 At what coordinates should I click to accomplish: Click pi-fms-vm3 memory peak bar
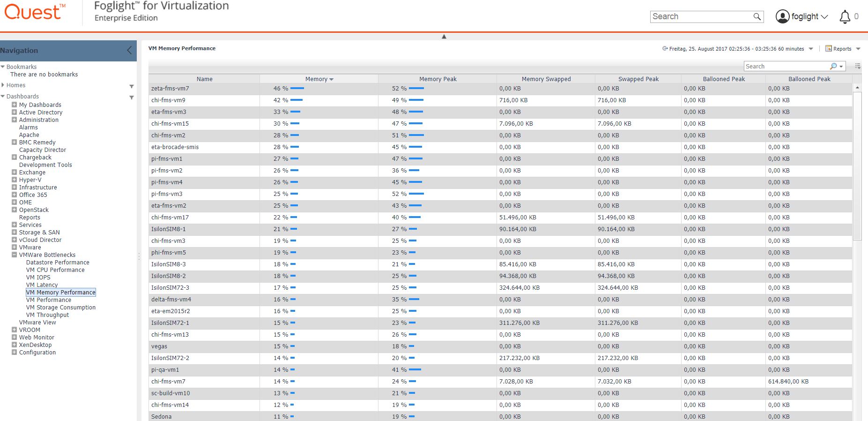416,194
